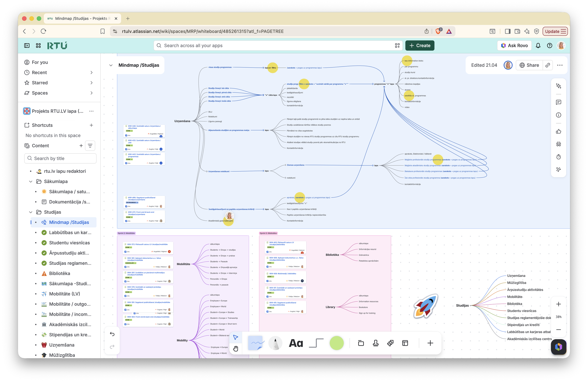Select the cursor selection tool
This screenshot has height=382, width=588.
(x=235, y=337)
